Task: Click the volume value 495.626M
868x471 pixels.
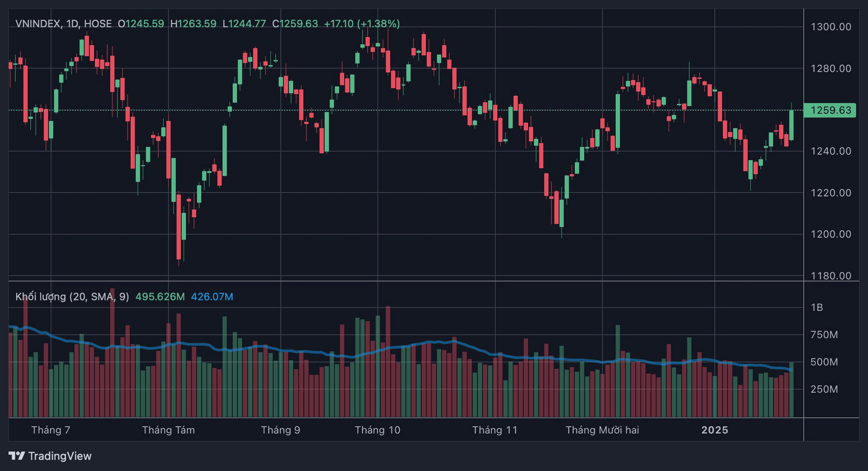Action: (160, 297)
